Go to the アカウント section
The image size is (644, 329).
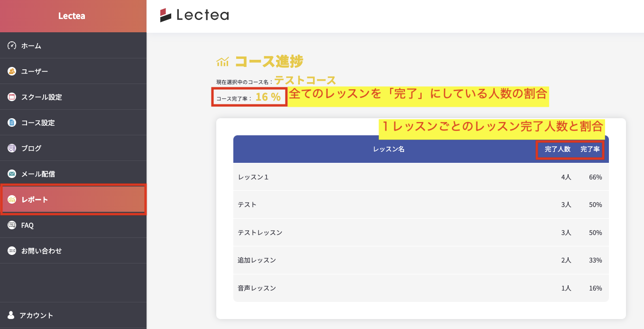[x=36, y=315]
